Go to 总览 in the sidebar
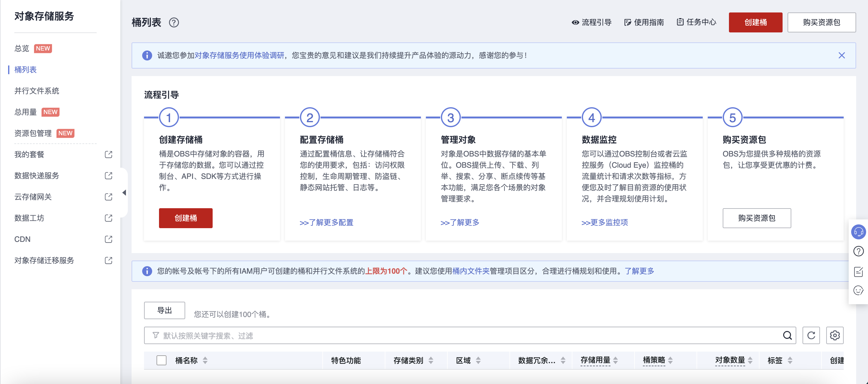 pos(22,49)
